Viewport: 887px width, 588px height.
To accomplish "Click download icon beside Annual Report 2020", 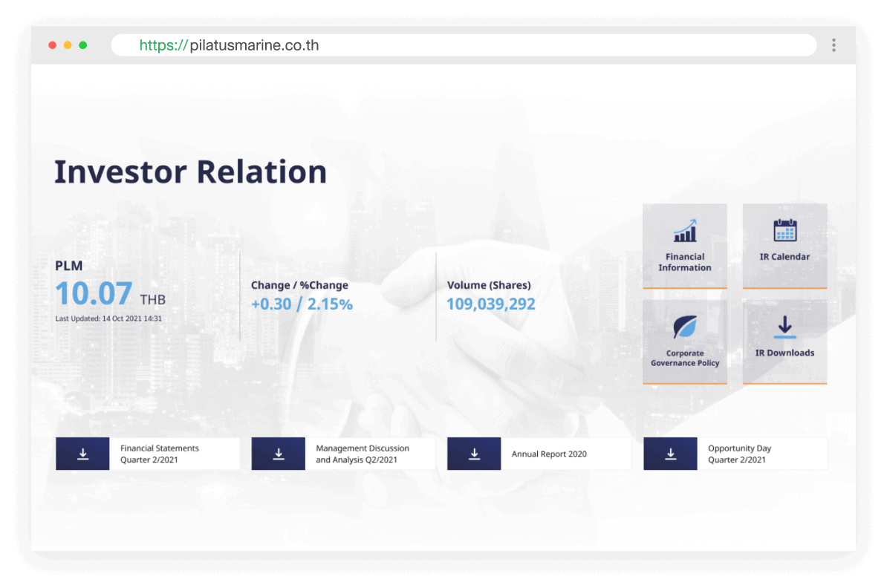I will point(474,454).
